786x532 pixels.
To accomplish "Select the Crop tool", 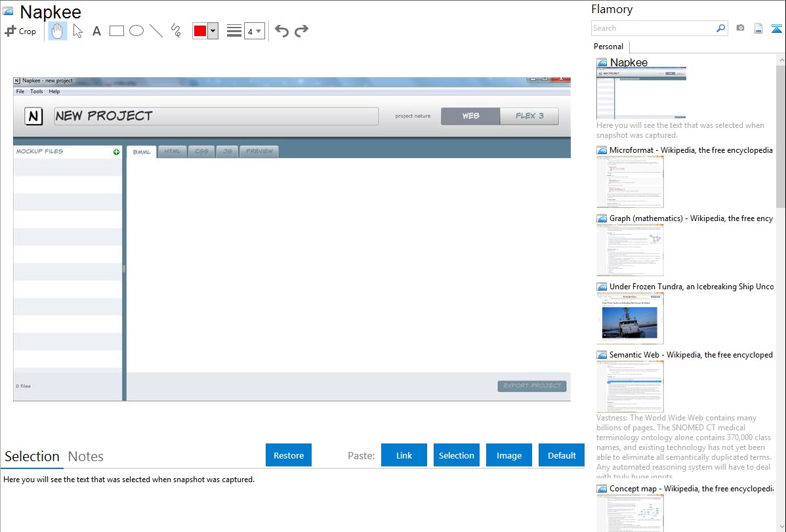I will pyautogui.click(x=20, y=31).
